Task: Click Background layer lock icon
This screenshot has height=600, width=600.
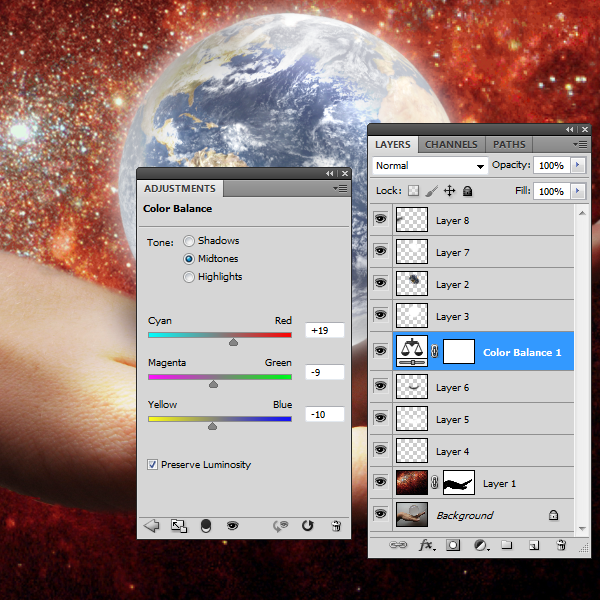Action: point(553,515)
